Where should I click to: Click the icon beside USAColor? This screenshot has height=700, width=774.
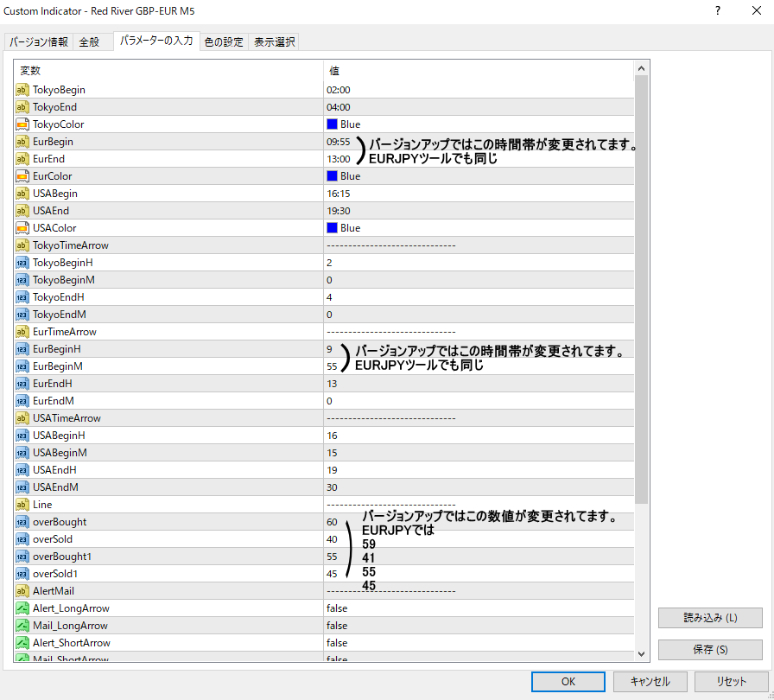[x=22, y=228]
